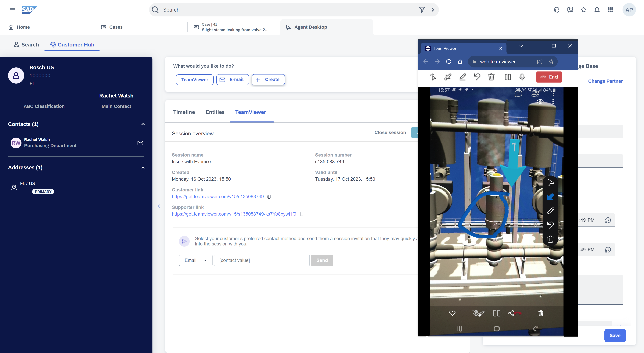The height and width of the screenshot is (353, 644).
Task: Toggle the microphone in the TeamViewer toolbar
Action: 522,77
